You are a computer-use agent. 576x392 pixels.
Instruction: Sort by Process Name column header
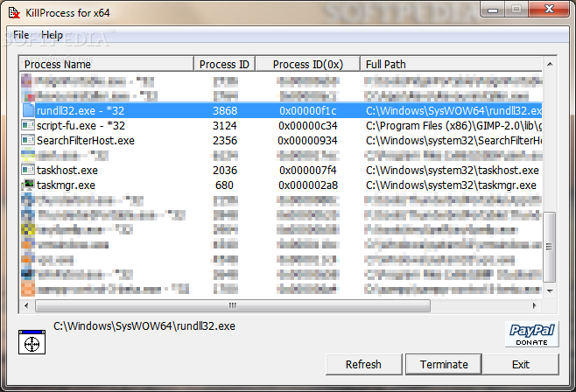[x=106, y=64]
